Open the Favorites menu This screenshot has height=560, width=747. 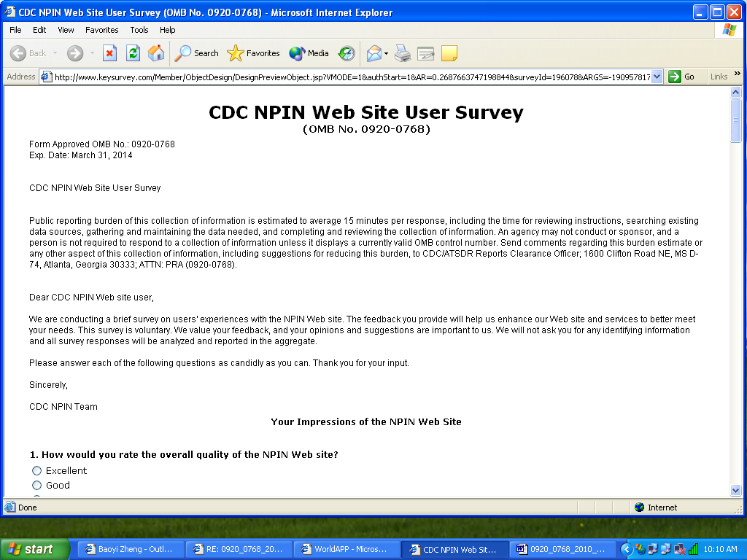101,30
